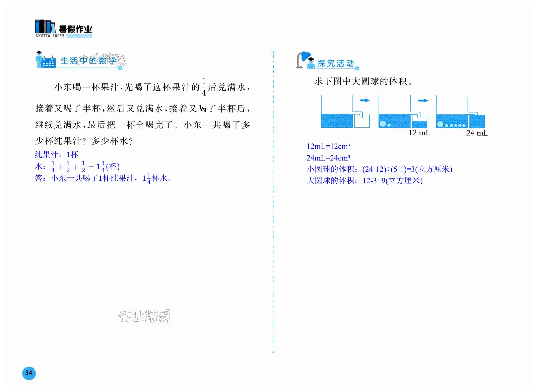
Task: Click the 暑假作业 title text
Action: [x=75, y=29]
